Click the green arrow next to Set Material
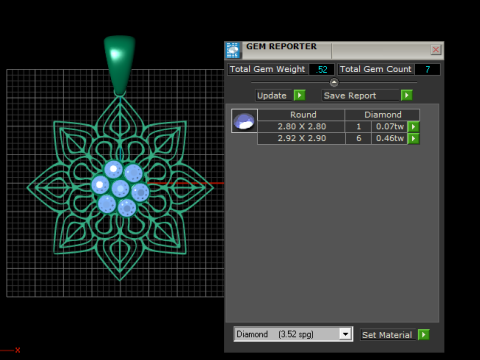The height and width of the screenshot is (360, 480). pos(424,334)
